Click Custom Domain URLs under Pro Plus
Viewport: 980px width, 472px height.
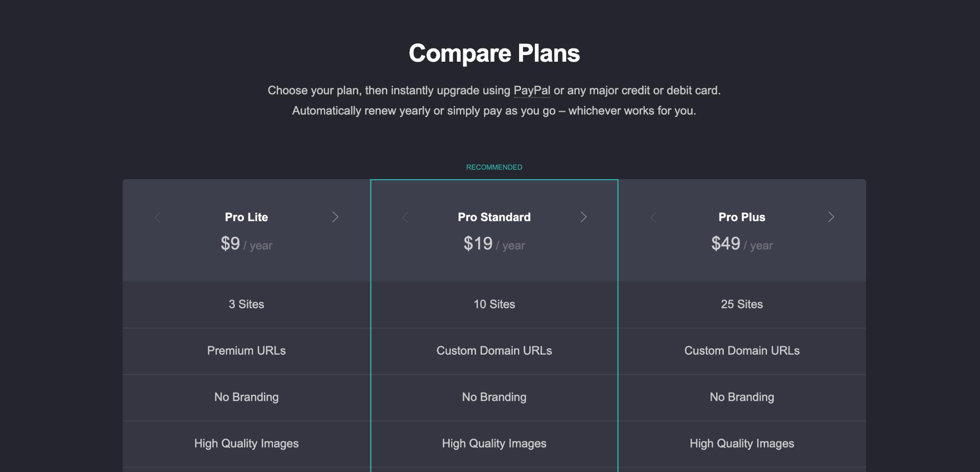pos(742,351)
